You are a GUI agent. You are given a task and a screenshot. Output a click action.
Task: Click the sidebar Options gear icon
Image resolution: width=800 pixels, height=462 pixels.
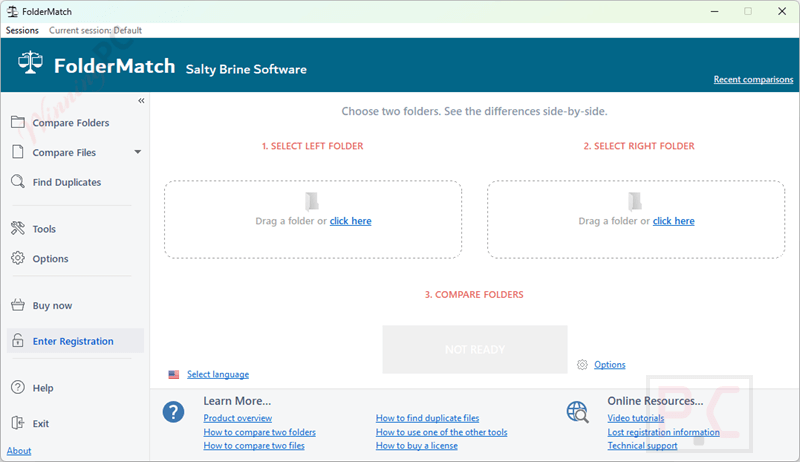[18, 258]
